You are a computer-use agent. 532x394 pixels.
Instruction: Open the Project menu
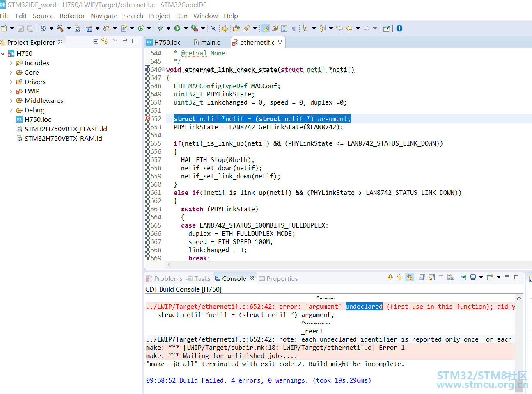(x=160, y=16)
